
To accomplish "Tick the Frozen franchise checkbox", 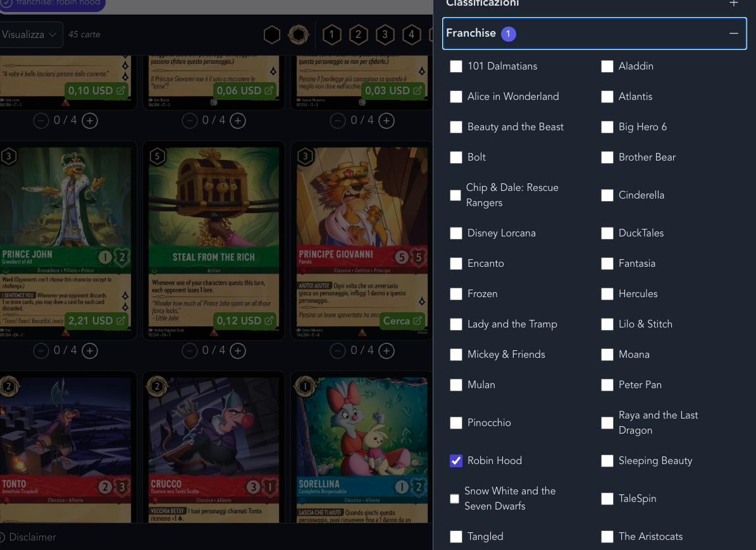I will [456, 294].
